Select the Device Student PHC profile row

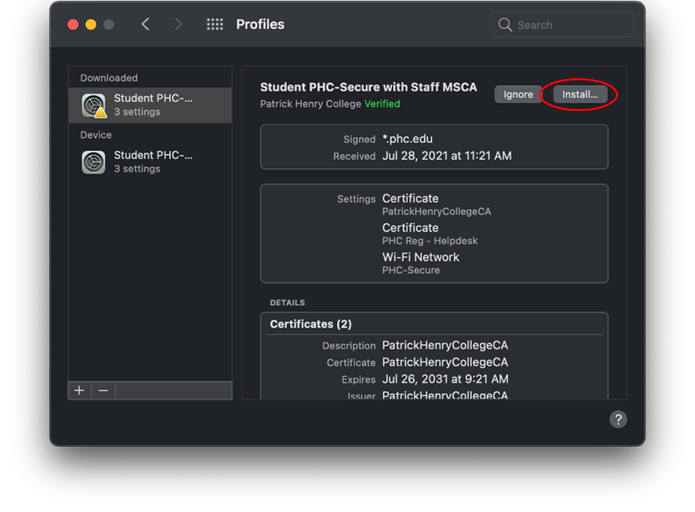(x=150, y=162)
